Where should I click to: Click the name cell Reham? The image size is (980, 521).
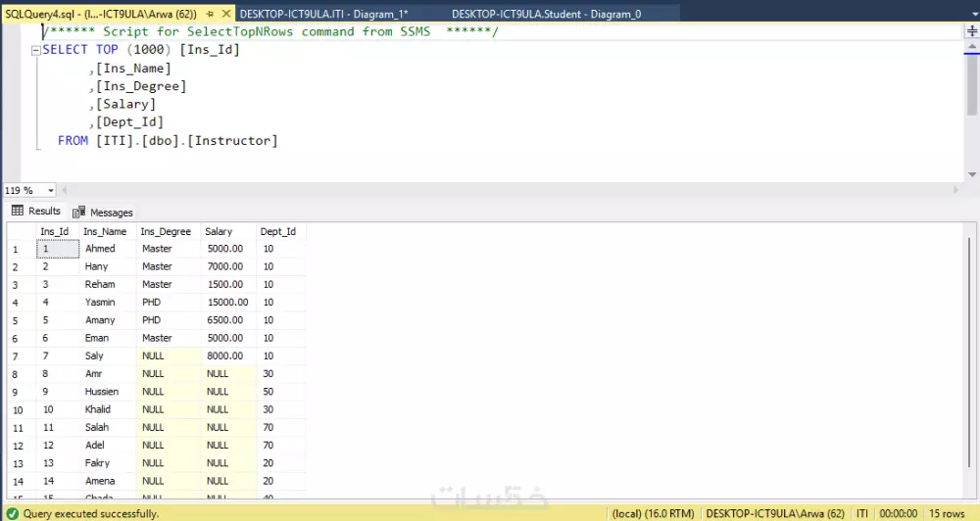pyautogui.click(x=108, y=284)
